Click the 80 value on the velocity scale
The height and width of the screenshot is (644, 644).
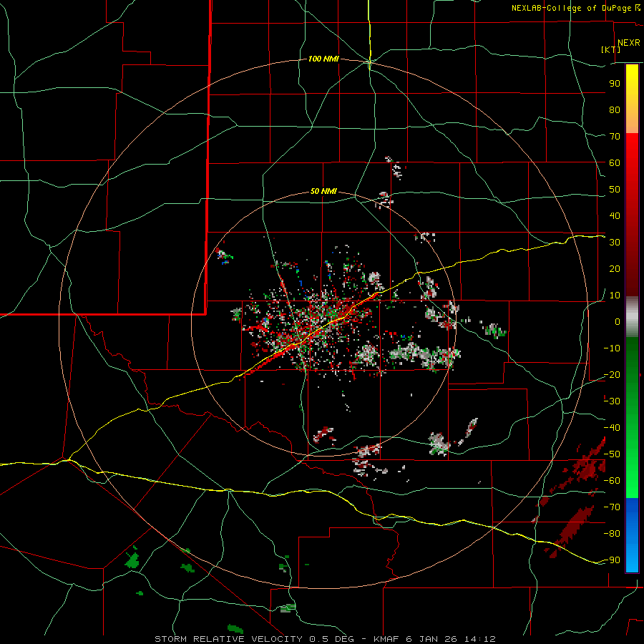pos(615,109)
